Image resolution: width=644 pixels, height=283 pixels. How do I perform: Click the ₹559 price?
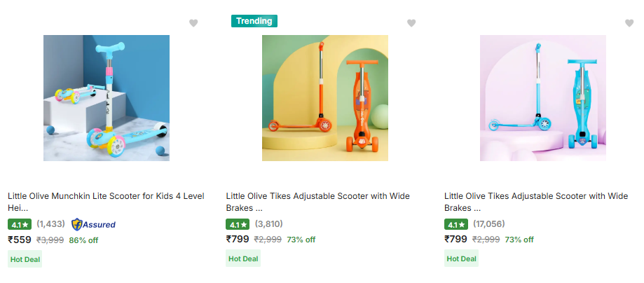click(x=20, y=240)
